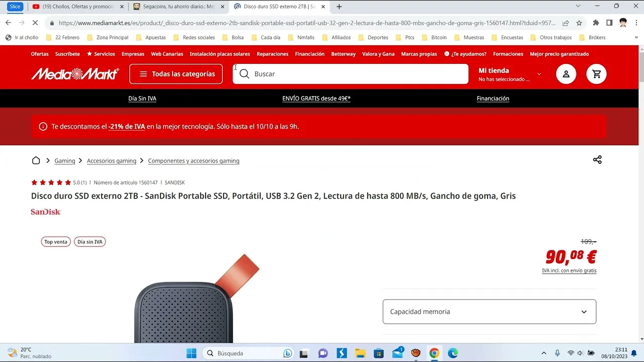Open the user account icon
The width and height of the screenshot is (644, 362).
566,74
